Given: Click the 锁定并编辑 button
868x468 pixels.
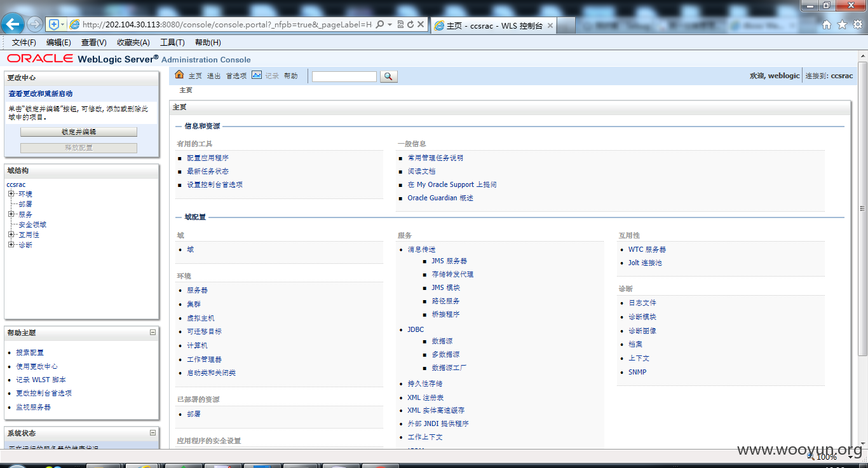Looking at the screenshot, I should pos(79,132).
